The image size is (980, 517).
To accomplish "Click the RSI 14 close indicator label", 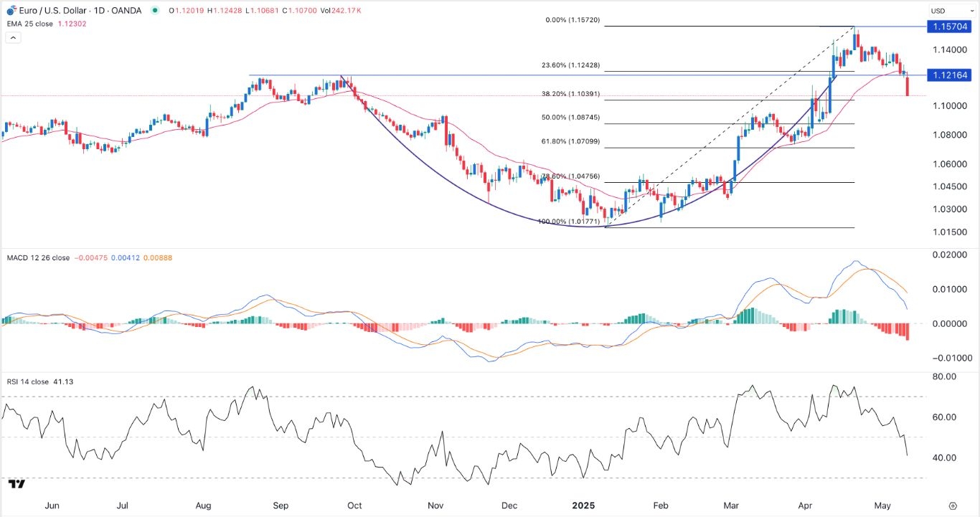I will tap(27, 382).
